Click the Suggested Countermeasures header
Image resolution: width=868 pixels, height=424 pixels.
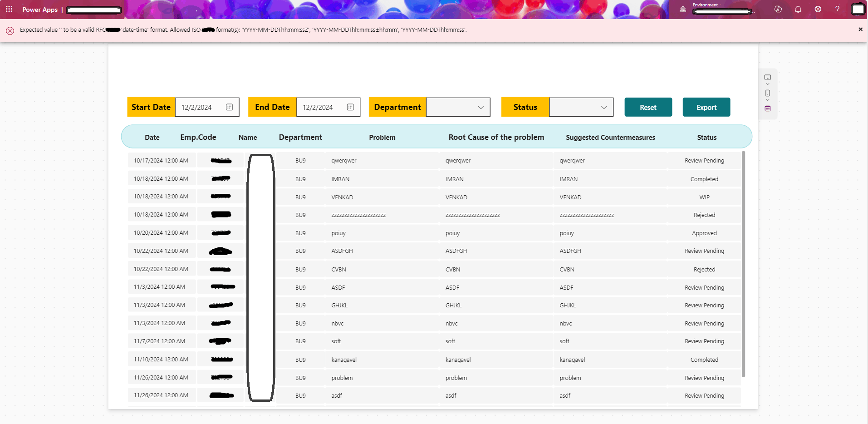610,137
